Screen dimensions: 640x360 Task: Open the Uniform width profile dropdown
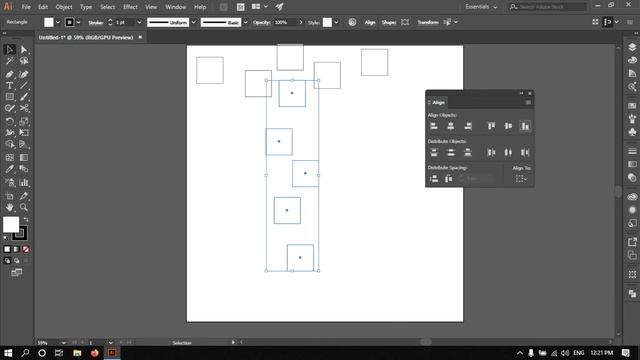(x=193, y=22)
